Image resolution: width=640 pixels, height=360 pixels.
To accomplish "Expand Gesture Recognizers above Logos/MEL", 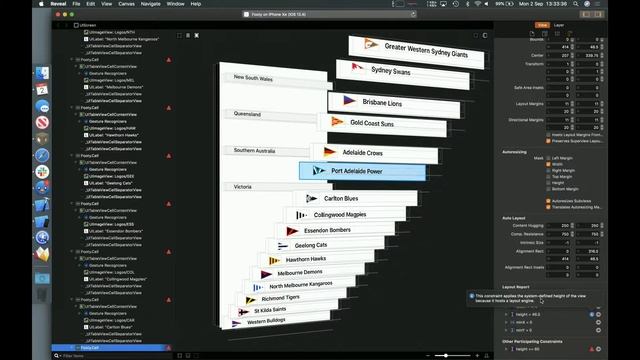I will tap(80, 73).
